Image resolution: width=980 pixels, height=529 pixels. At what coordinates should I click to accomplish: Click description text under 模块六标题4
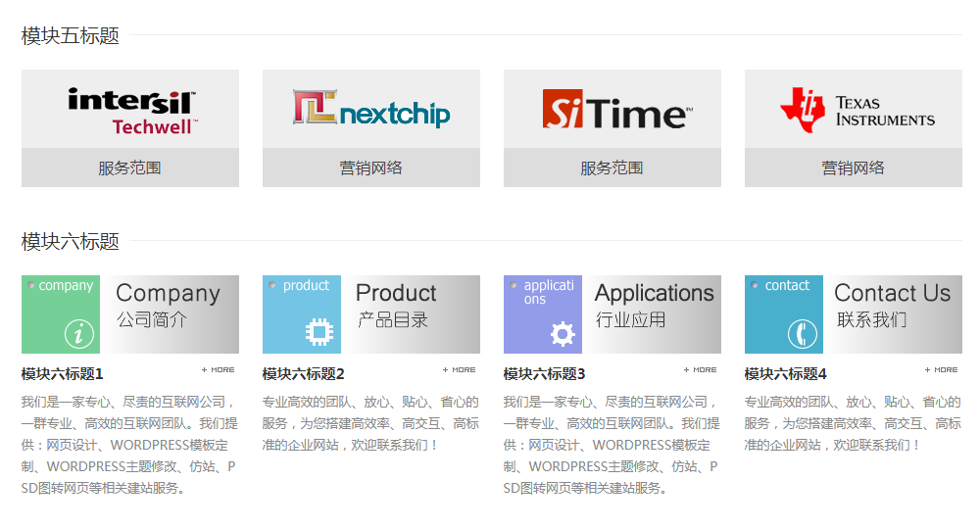854,423
